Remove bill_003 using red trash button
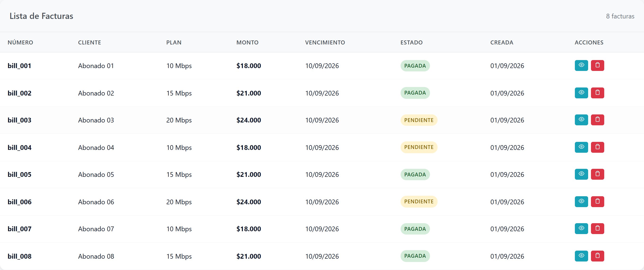Viewport: 644px width, 270px height. tap(598, 120)
